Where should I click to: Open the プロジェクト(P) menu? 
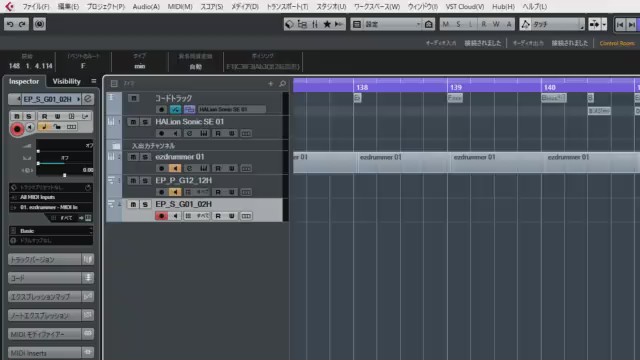[105, 7]
